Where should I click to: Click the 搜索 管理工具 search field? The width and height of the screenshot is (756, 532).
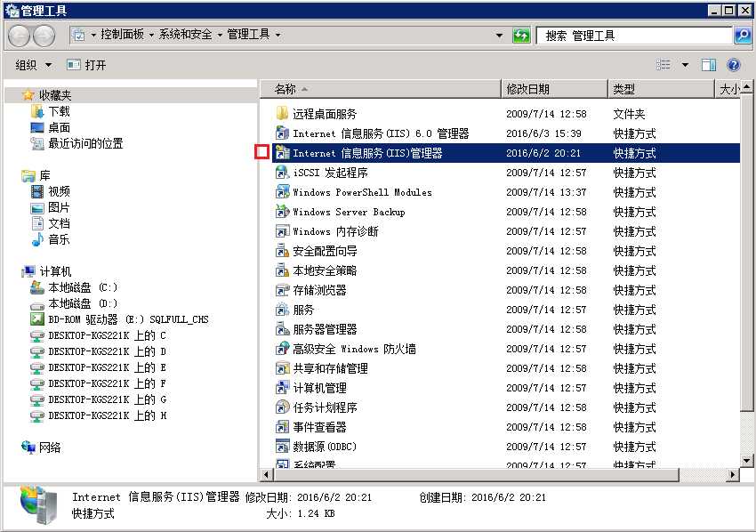[634, 36]
